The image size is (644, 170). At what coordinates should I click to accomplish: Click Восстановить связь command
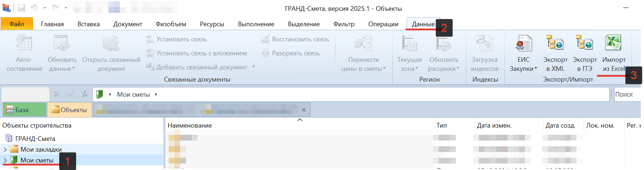295,39
